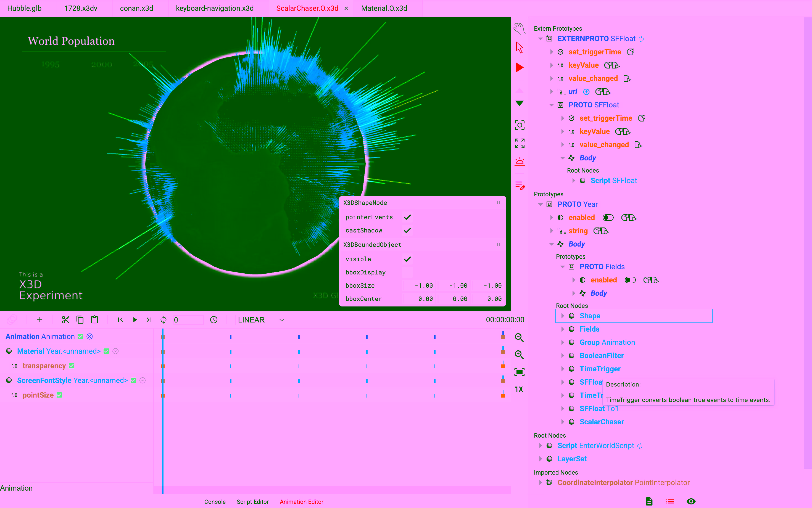Click the animation loop toggle icon
Viewport: 812px width, 508px height.
(164, 320)
